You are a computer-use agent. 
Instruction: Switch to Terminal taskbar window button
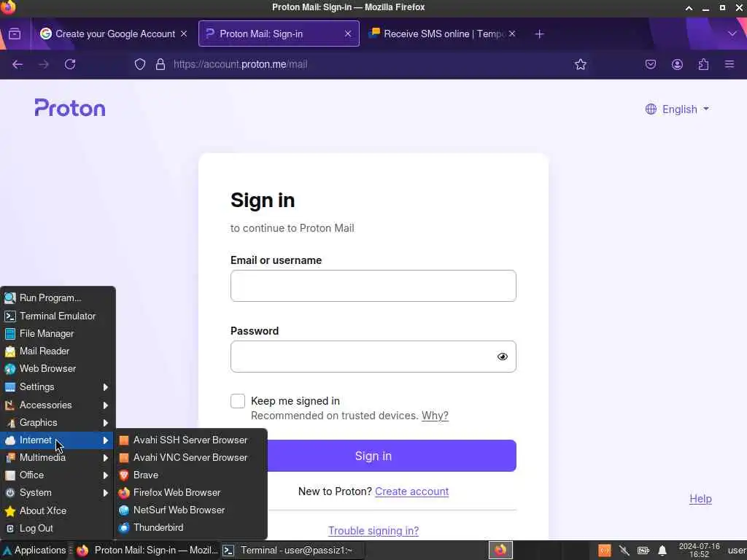[x=290, y=550]
